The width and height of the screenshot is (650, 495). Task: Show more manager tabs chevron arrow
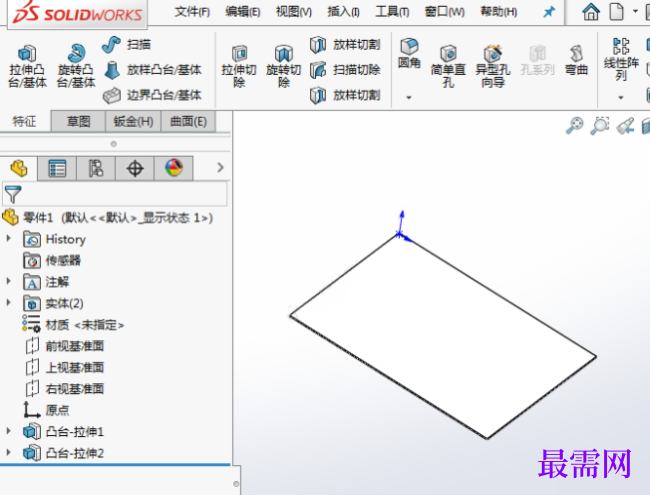pos(220,167)
